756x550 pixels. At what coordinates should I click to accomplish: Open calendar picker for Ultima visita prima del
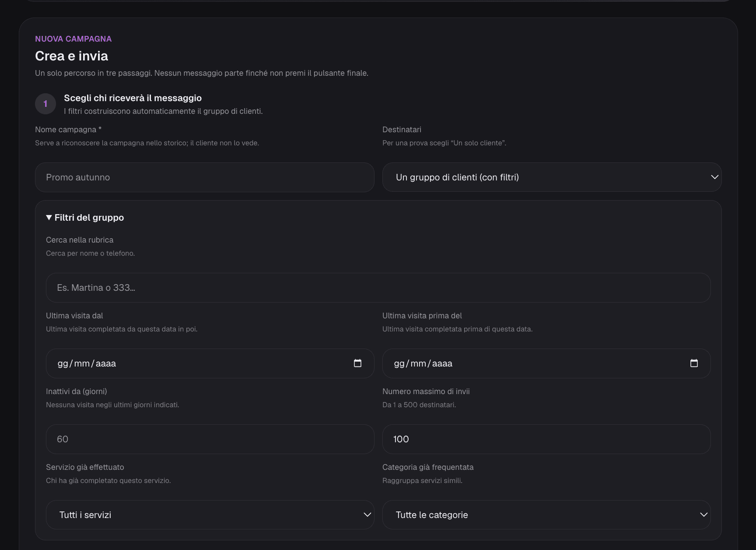694,363
